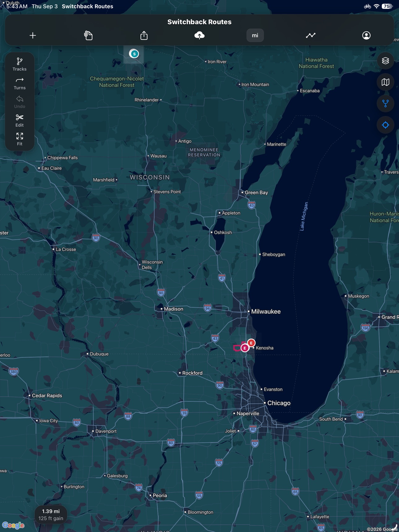Tap the Wausau city label
Viewport: 399px width, 532px height.
pos(158,156)
